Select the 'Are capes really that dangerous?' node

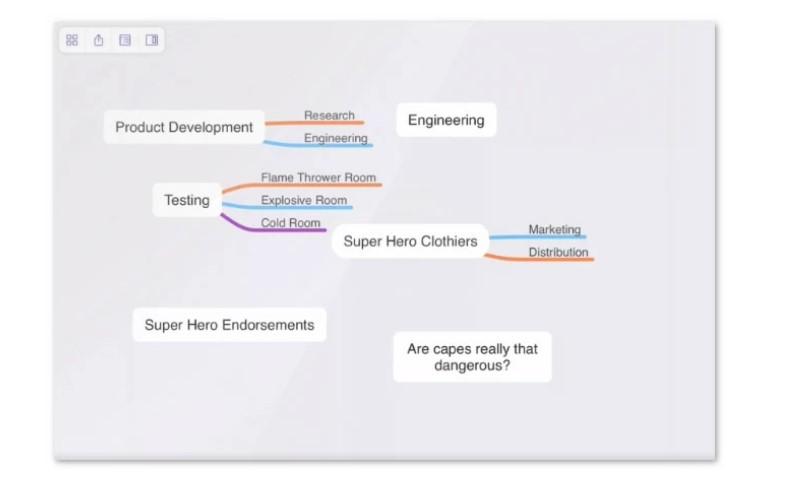pos(472,357)
